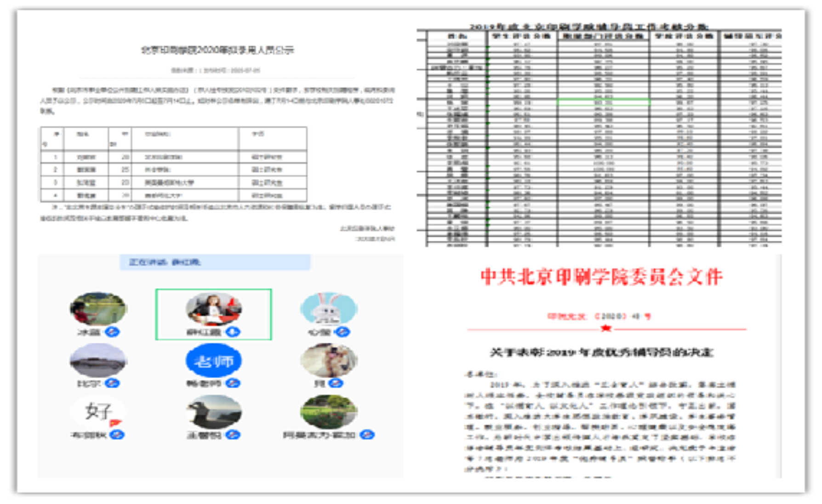This screenshot has width=822, height=504.
Task: Open the green garden avatar
Action: click(329, 412)
